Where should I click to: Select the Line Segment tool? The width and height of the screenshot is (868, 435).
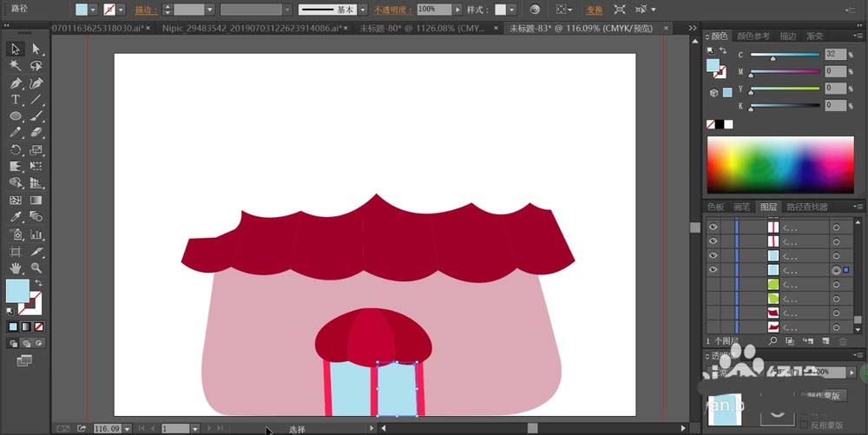pyautogui.click(x=36, y=100)
